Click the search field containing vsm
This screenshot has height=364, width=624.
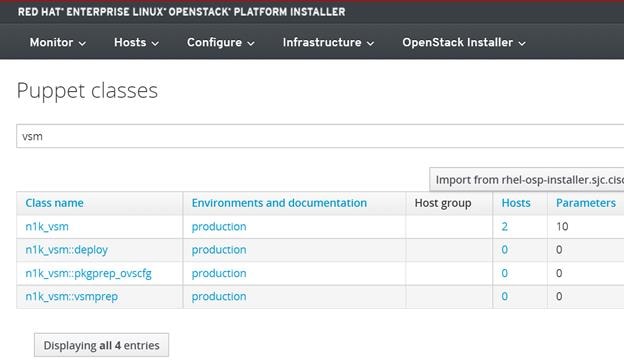[x=320, y=136]
